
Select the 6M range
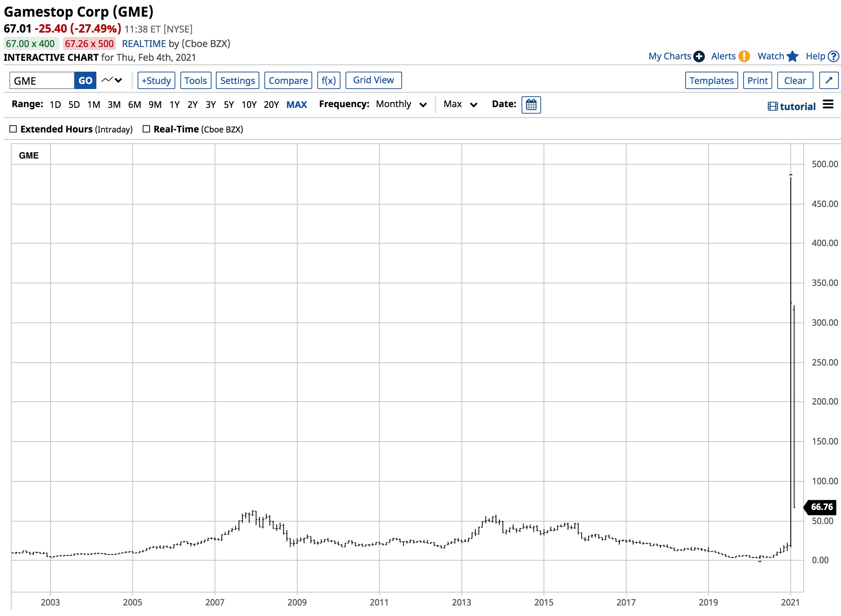coord(134,104)
